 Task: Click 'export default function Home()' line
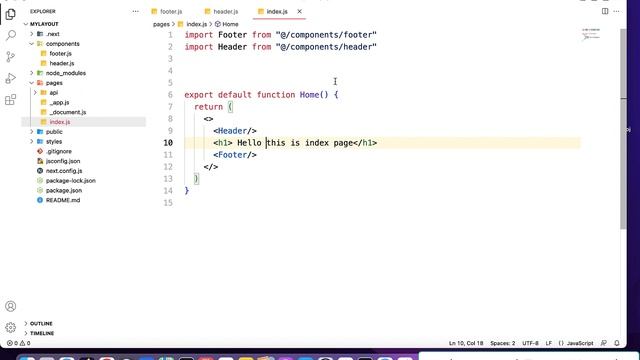pyautogui.click(x=261, y=95)
